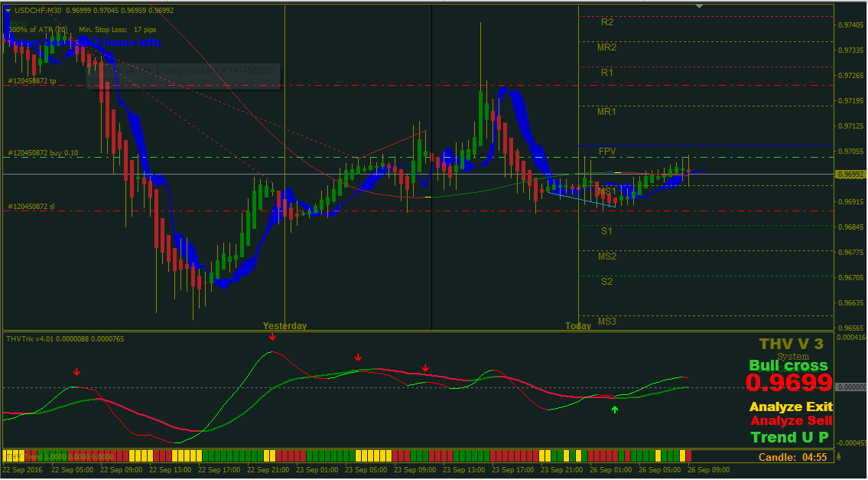Select the MR1 pivot level label

pos(606,112)
